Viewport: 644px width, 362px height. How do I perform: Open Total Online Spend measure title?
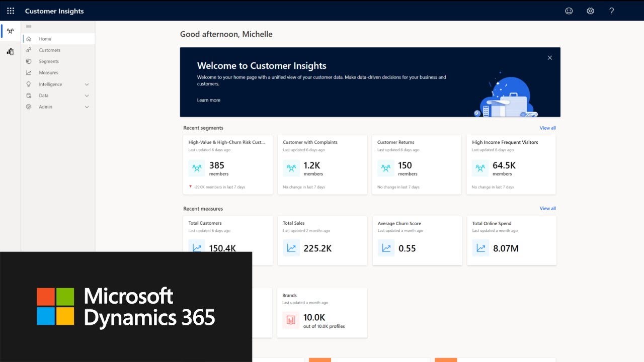[x=492, y=223]
